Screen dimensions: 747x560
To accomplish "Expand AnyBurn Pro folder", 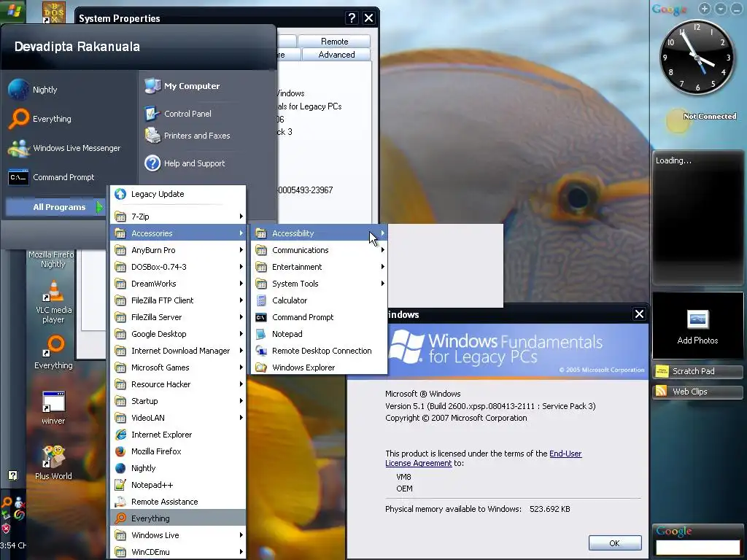I will [x=178, y=250].
